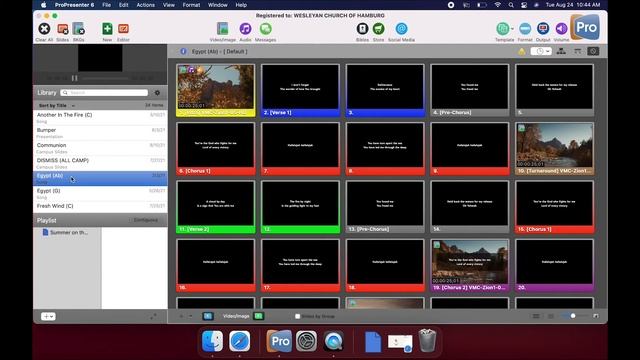Image resolution: width=640 pixels, height=360 pixels.
Task: Open Safari from the dock
Action: pyautogui.click(x=240, y=341)
